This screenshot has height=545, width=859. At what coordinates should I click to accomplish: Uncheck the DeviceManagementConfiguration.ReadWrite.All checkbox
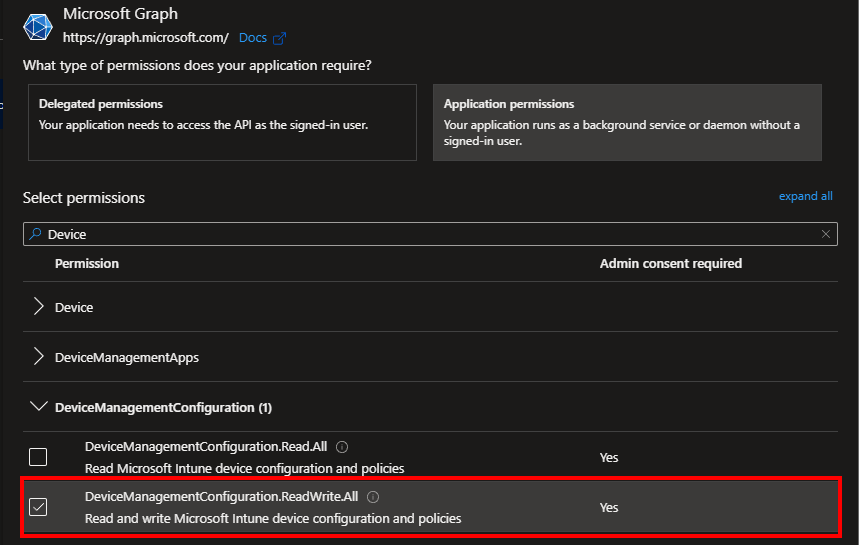click(38, 507)
